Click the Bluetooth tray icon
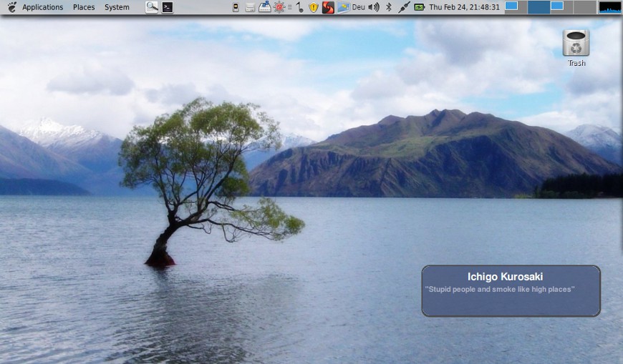This screenshot has width=623, height=364. pos(389,7)
